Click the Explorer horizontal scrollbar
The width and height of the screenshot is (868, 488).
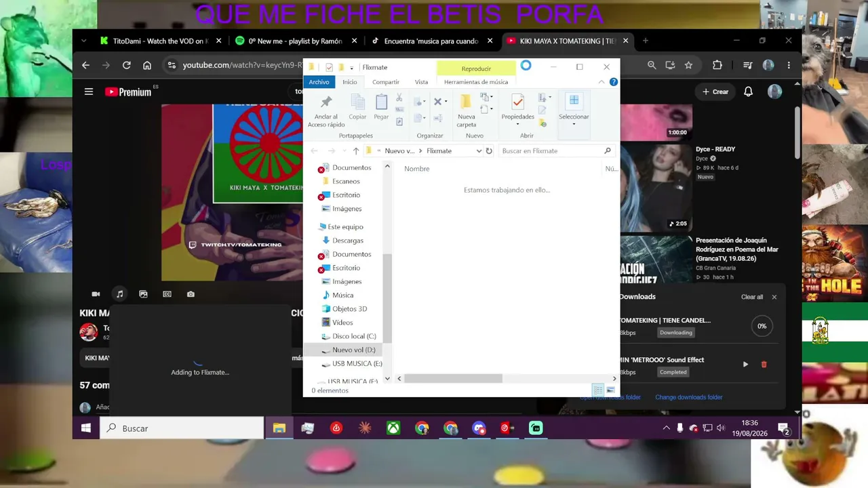point(453,378)
